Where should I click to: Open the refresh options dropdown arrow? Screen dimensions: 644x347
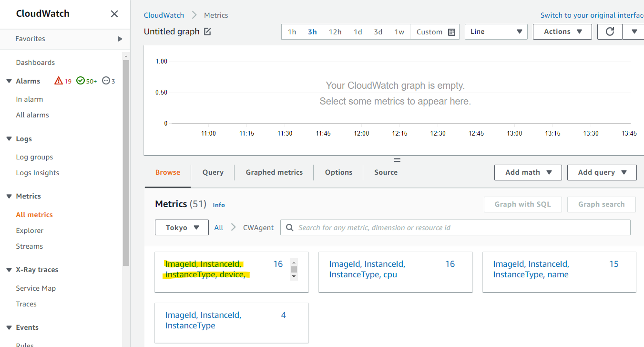coord(634,32)
